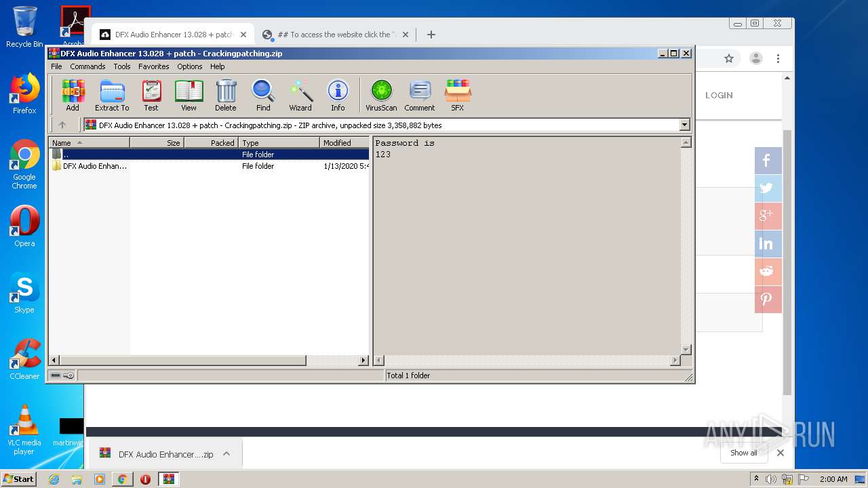Click the 'Password is' comment text
Screen dimensions: 868x488
[x=405, y=143]
